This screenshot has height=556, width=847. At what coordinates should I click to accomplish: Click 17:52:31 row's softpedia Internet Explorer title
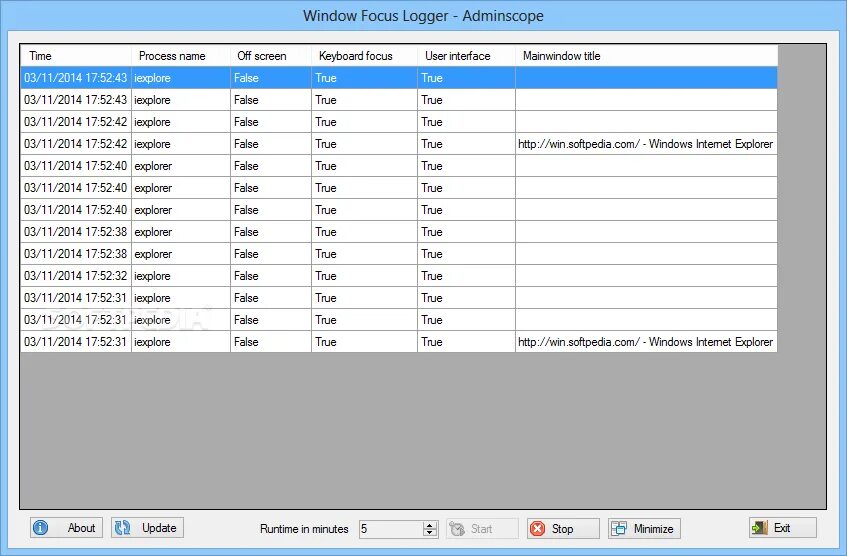646,342
